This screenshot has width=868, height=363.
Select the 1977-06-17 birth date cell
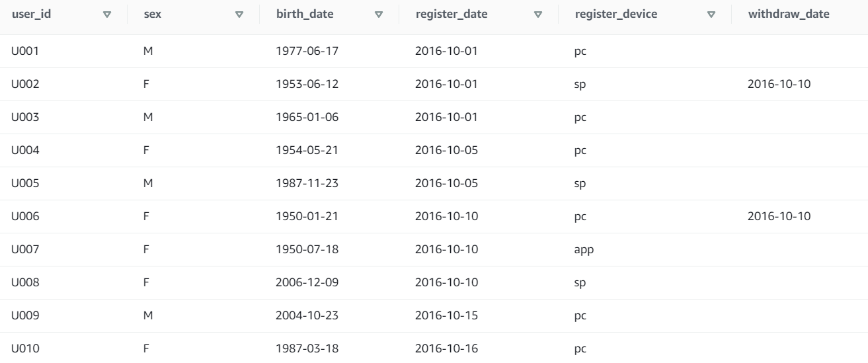pyautogui.click(x=307, y=52)
